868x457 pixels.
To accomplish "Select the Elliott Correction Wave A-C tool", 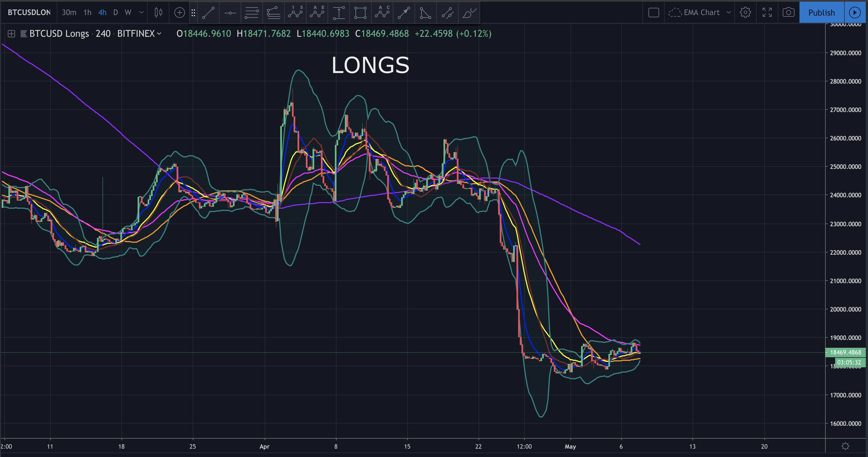I will pos(382,13).
